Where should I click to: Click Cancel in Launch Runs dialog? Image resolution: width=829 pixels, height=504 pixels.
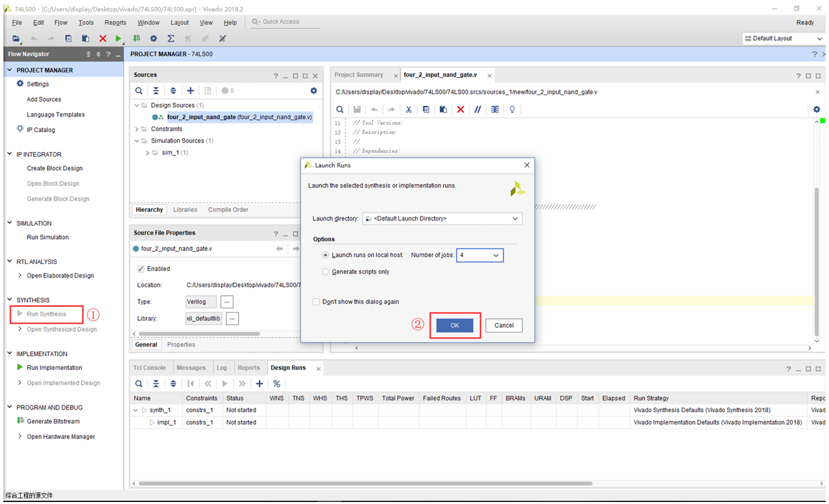tap(504, 325)
